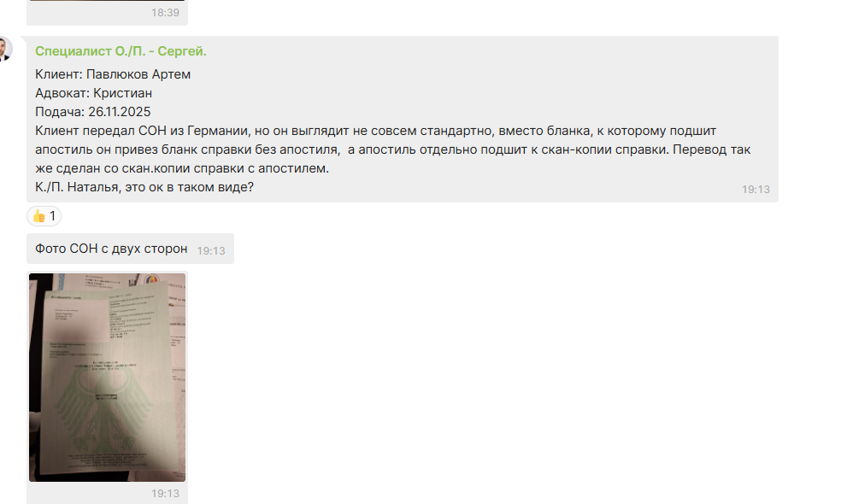The width and height of the screenshot is (847, 504).
Task: Click the line Клиент: Павлюков Артем
Action: [x=113, y=74]
